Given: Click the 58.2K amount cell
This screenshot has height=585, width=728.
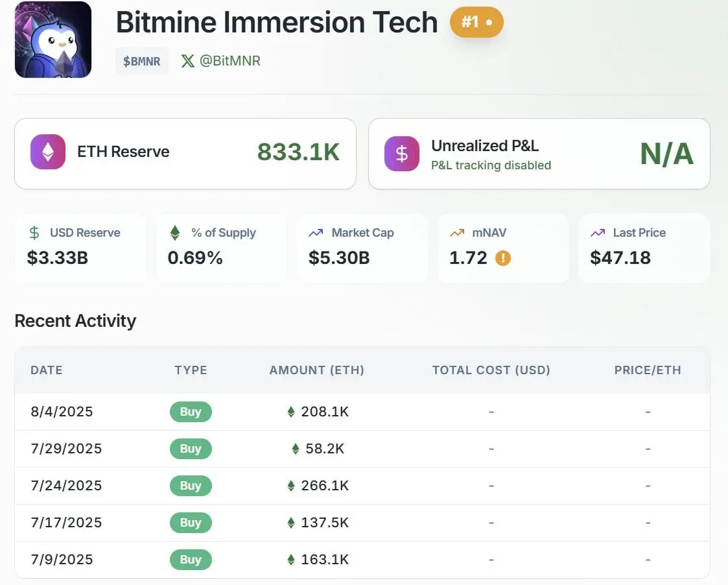Looking at the screenshot, I should coord(325,448).
